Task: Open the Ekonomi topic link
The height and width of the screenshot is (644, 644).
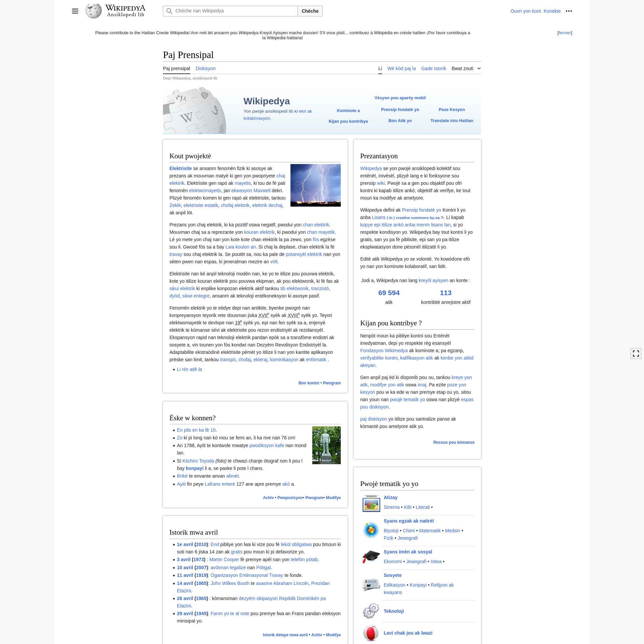Action: point(392,561)
